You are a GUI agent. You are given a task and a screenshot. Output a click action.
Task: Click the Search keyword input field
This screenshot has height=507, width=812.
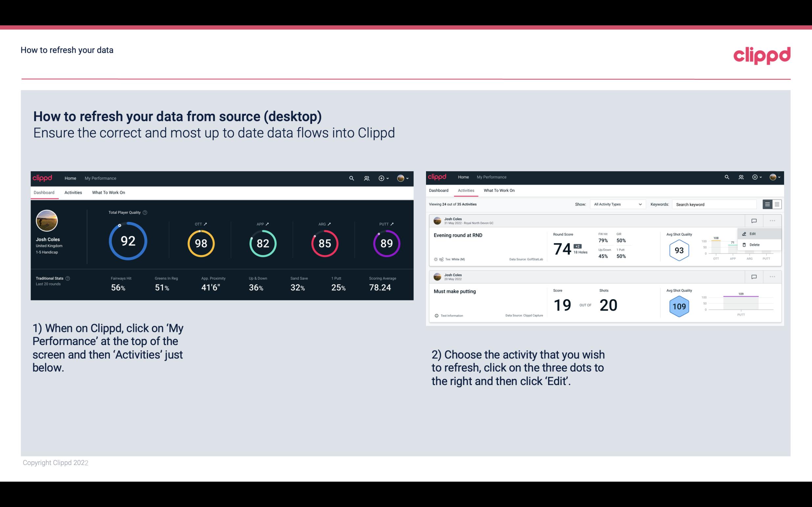715,204
